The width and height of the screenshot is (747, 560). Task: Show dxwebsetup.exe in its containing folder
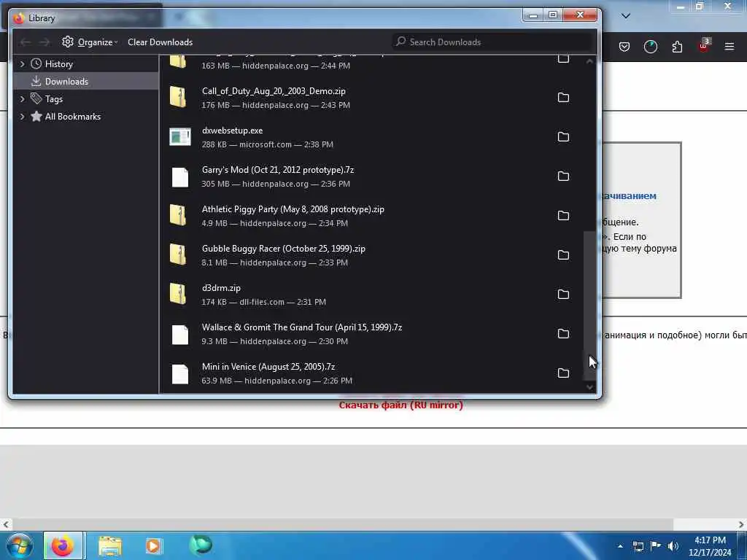pyautogui.click(x=563, y=137)
